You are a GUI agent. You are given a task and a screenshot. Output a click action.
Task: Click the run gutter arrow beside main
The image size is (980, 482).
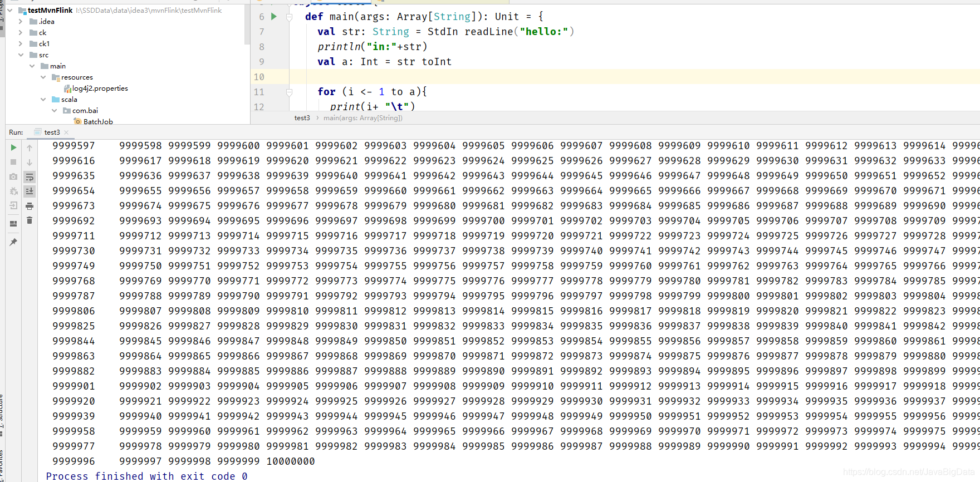[274, 17]
